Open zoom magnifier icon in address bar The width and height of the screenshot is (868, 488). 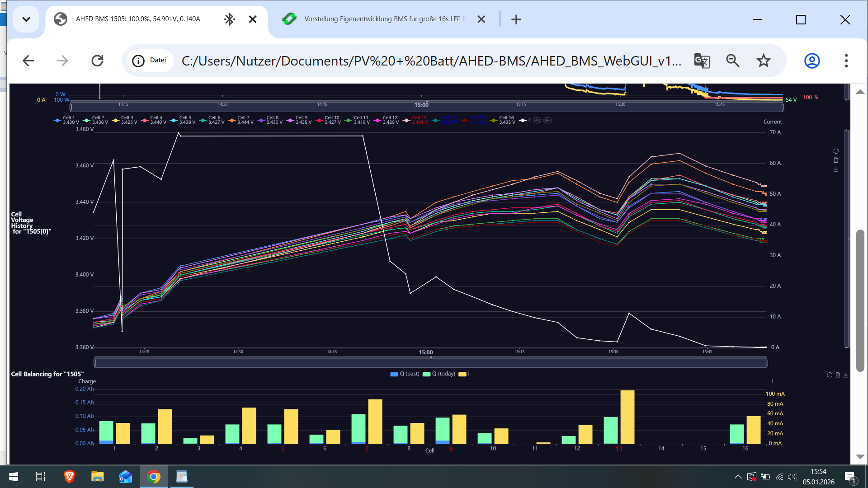732,61
